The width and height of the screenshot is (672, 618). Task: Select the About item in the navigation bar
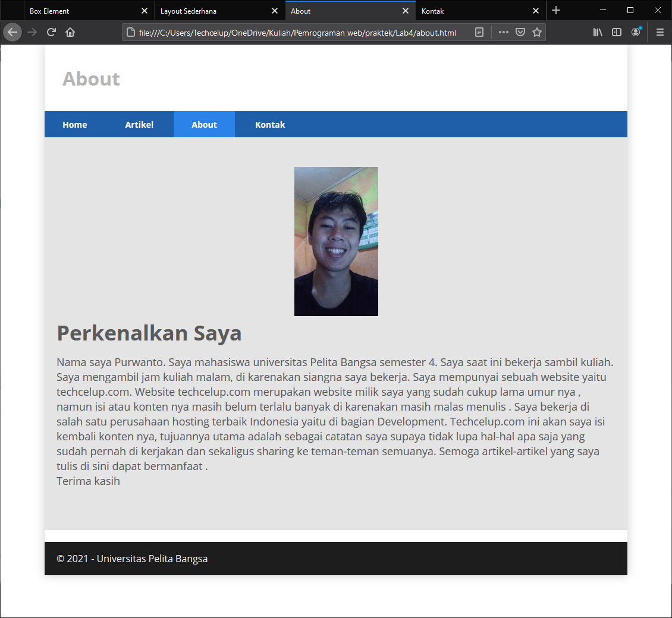pyautogui.click(x=204, y=124)
